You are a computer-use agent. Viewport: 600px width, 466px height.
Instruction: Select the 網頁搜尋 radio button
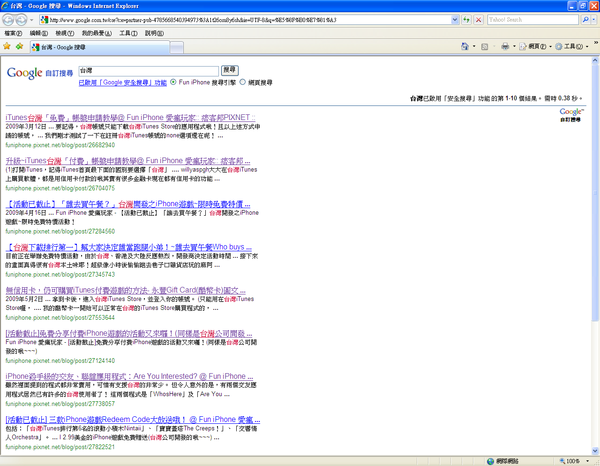pos(242,82)
